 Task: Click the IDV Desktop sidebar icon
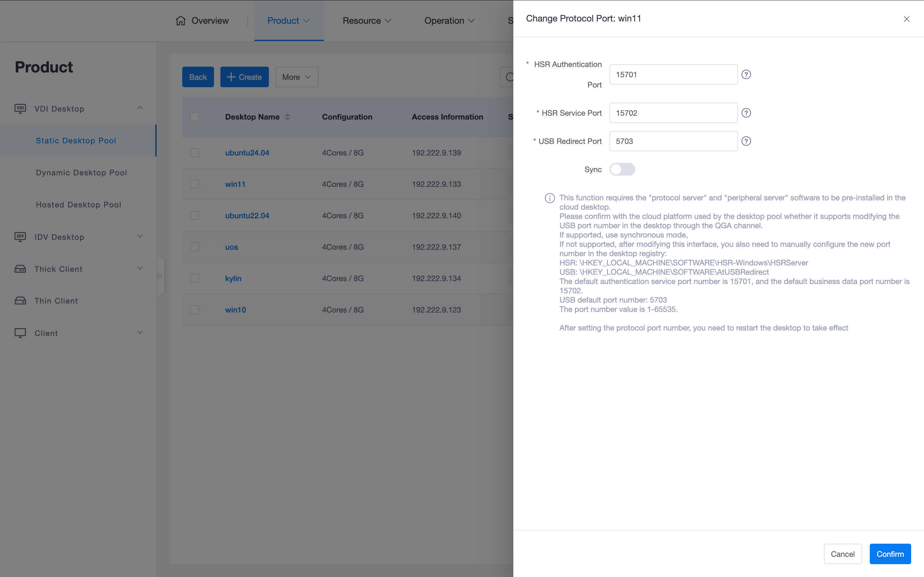click(x=20, y=237)
